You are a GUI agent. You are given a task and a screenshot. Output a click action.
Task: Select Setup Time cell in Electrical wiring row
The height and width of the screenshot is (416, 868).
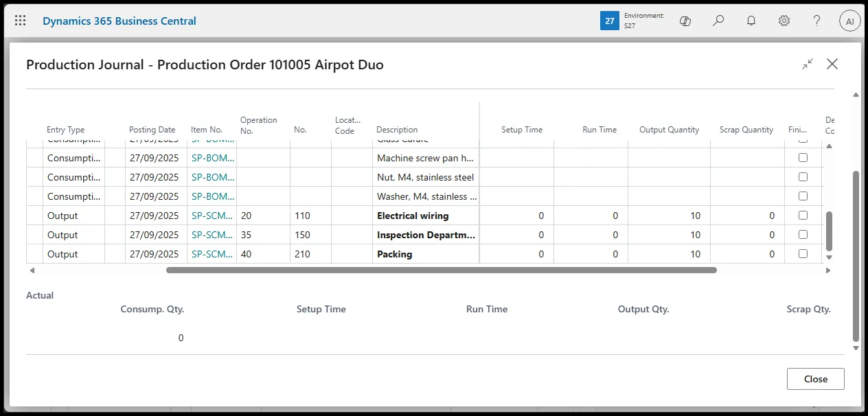(x=516, y=216)
